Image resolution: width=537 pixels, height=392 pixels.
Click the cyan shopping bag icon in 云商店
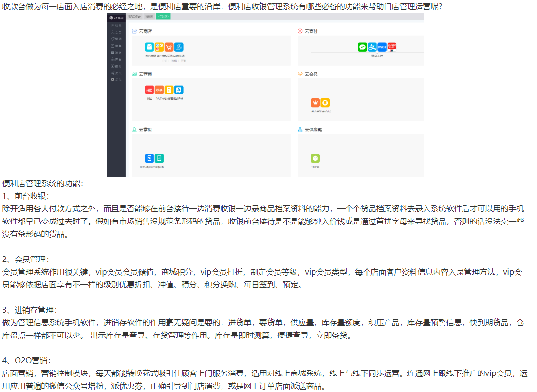point(149,47)
